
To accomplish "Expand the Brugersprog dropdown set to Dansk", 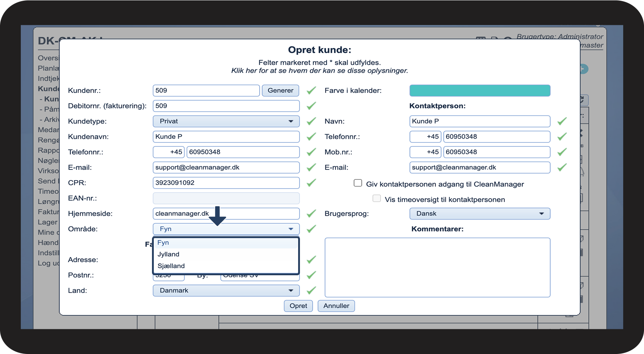I will 480,214.
